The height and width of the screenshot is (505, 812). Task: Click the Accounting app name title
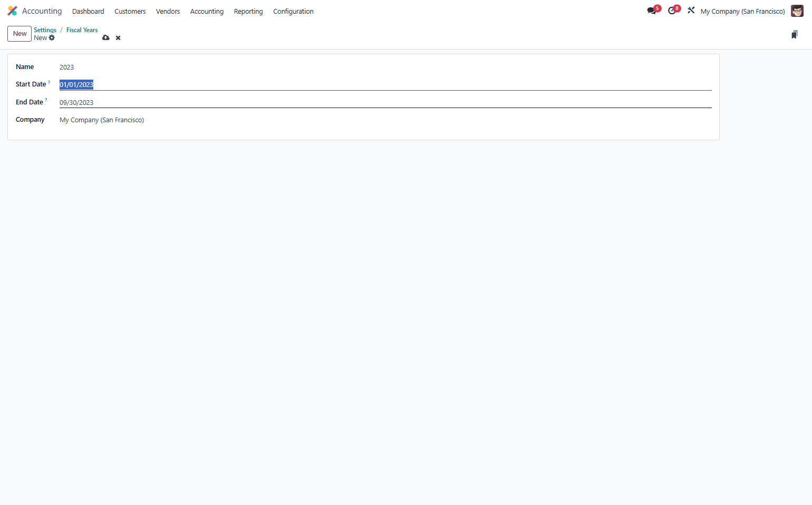click(42, 11)
